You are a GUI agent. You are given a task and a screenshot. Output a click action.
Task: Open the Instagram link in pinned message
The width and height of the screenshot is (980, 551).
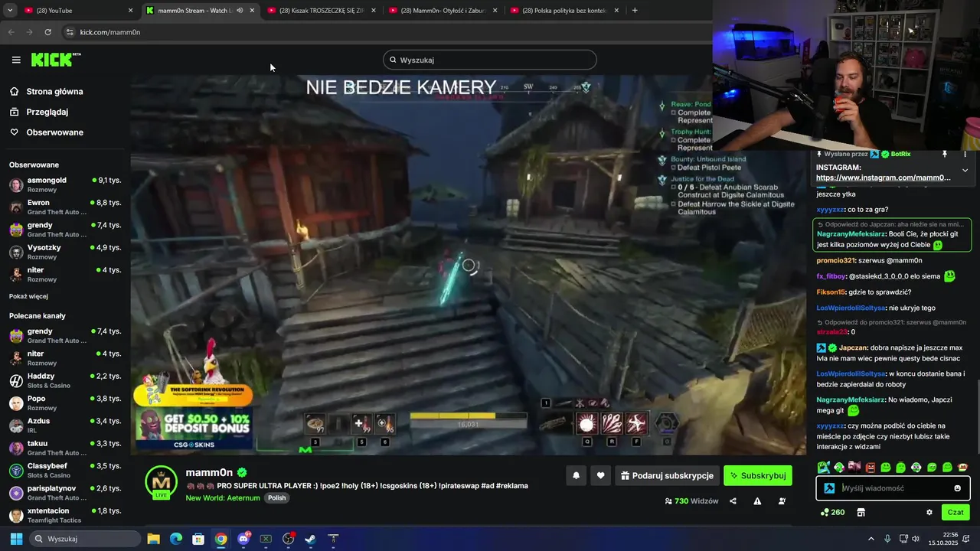(x=884, y=178)
